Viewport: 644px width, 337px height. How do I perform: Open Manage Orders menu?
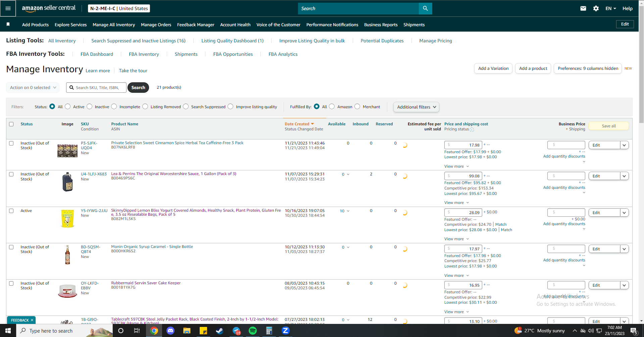(x=156, y=25)
